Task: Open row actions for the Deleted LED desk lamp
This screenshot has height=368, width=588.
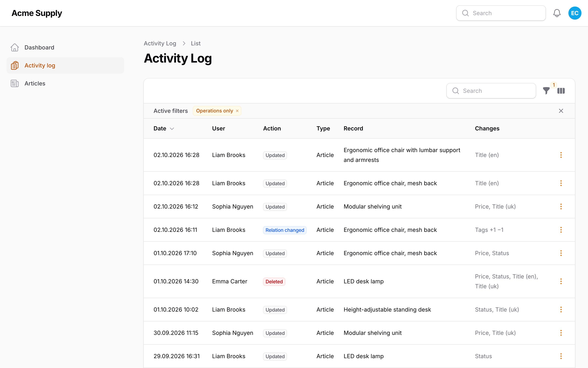Action: 561,282
